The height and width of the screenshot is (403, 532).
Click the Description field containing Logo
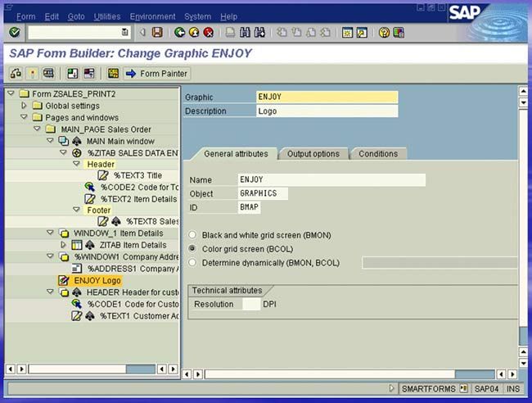(x=327, y=111)
